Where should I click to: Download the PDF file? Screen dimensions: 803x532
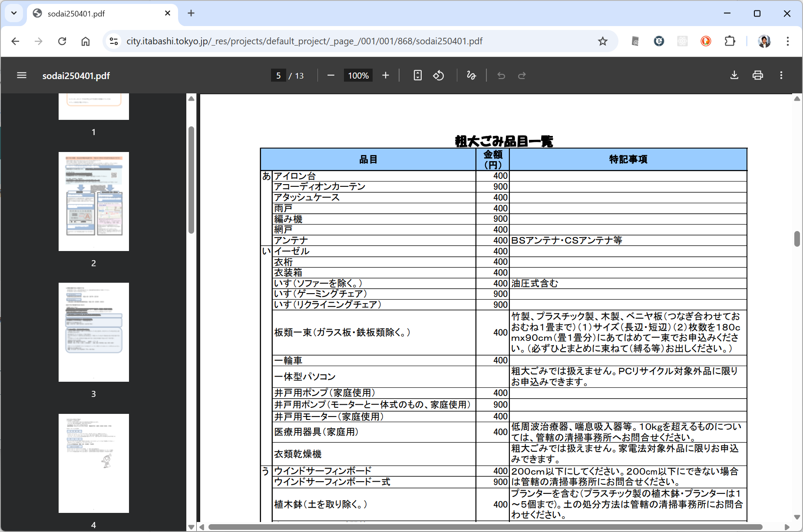click(734, 76)
